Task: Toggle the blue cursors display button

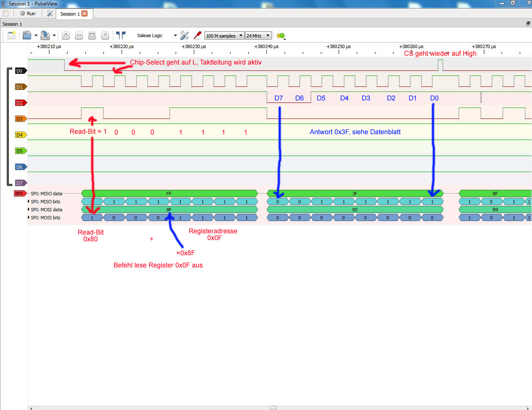Action: tap(121, 35)
